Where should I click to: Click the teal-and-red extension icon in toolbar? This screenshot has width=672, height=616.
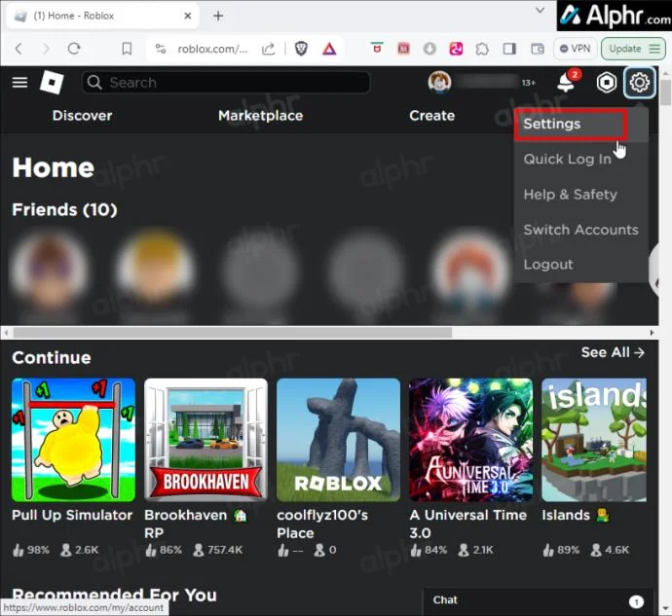377,48
